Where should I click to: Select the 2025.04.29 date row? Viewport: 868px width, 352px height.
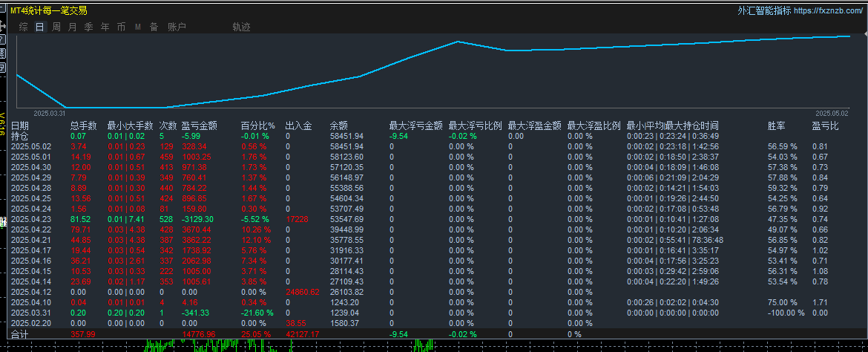tap(31, 177)
